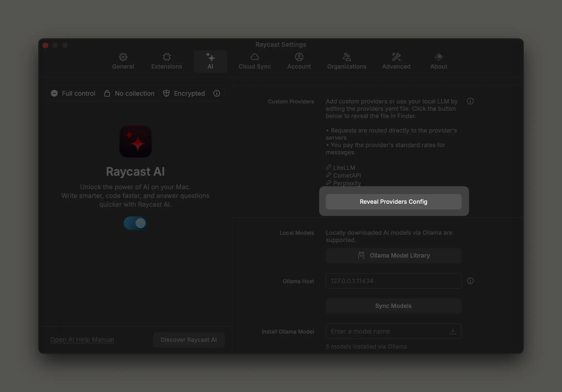Click the Raycast AI app icon
The width and height of the screenshot is (562, 392).
tap(135, 141)
